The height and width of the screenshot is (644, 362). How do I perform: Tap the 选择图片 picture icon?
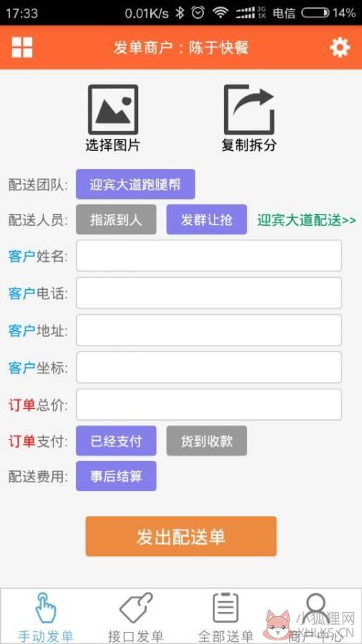113,109
